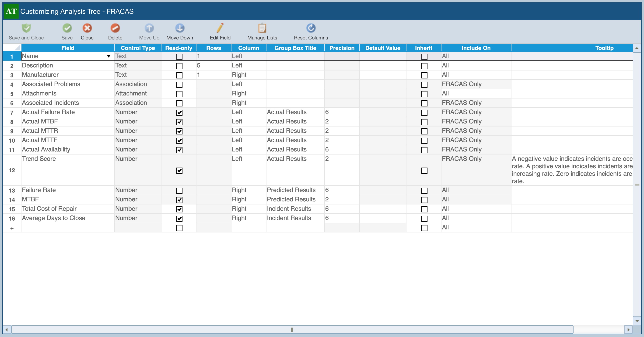
Task: Click the select-all corner cell of grid
Action: (x=12, y=48)
